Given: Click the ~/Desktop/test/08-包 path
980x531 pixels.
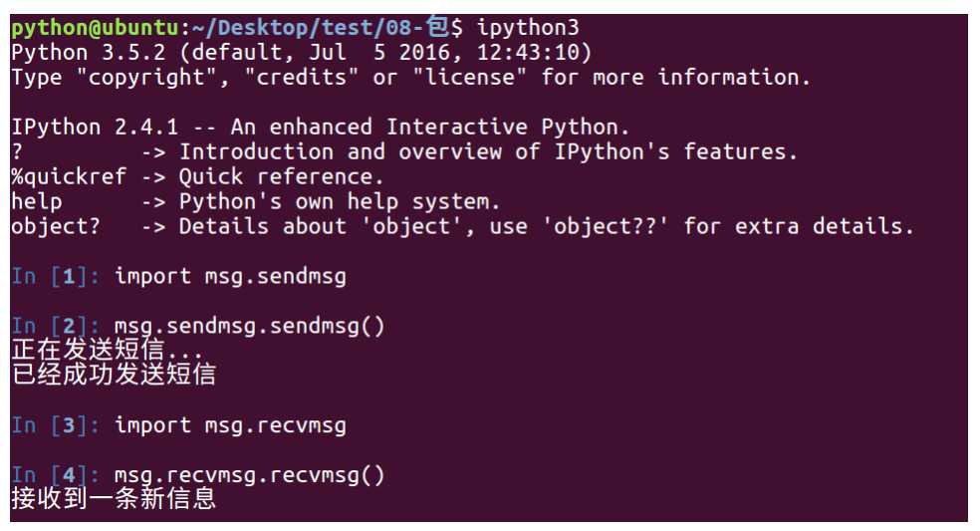Looking at the screenshot, I should [320, 28].
